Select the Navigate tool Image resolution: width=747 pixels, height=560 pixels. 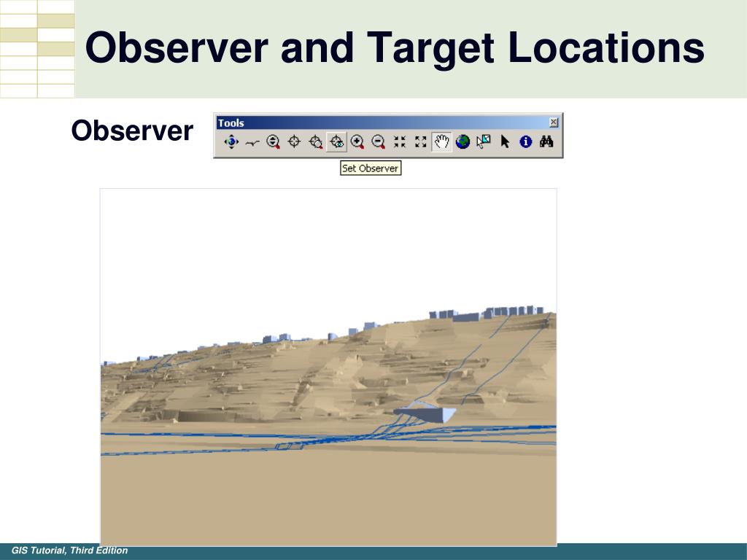(231, 141)
